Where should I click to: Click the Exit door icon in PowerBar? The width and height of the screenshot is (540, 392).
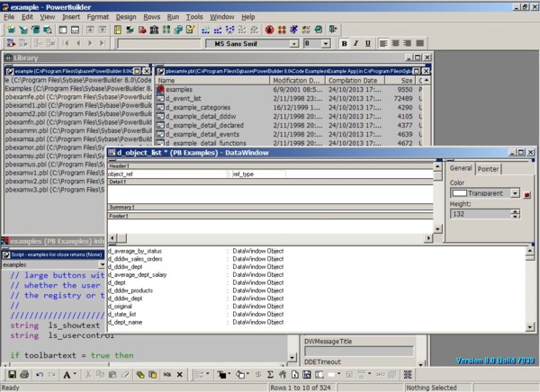(x=332, y=30)
